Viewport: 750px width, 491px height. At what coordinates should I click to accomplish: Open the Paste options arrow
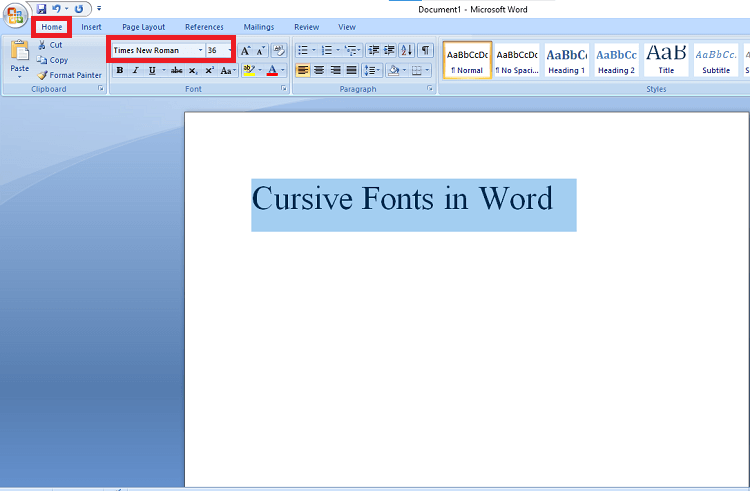click(x=20, y=77)
